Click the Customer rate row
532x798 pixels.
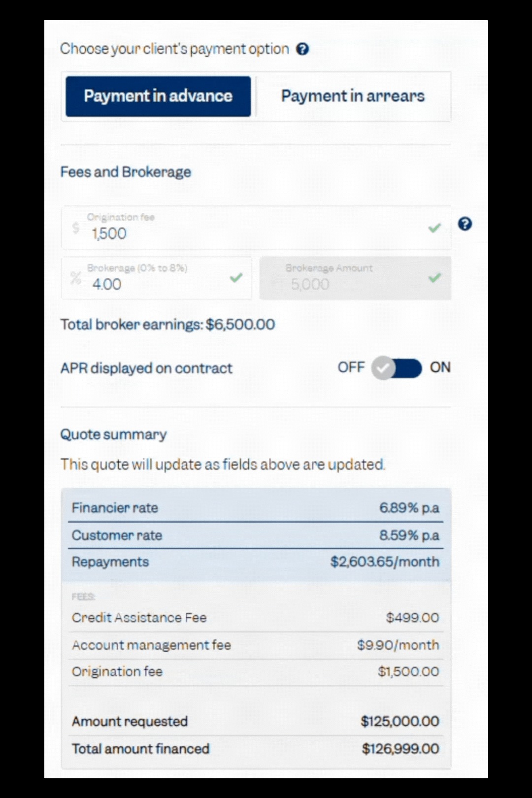pyautogui.click(x=256, y=535)
